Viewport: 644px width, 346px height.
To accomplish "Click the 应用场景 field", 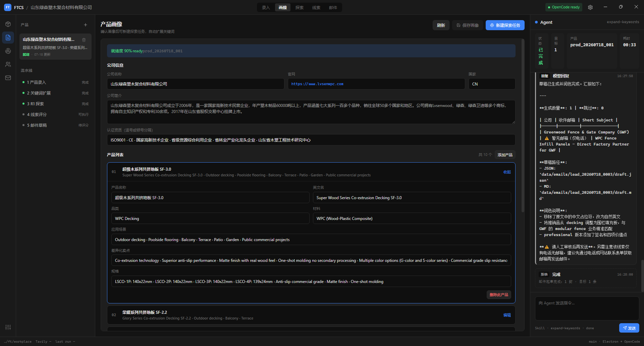I will 311,239.
